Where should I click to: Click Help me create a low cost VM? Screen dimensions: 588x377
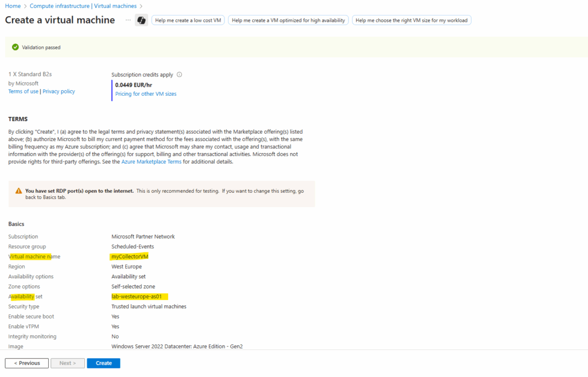pos(188,20)
